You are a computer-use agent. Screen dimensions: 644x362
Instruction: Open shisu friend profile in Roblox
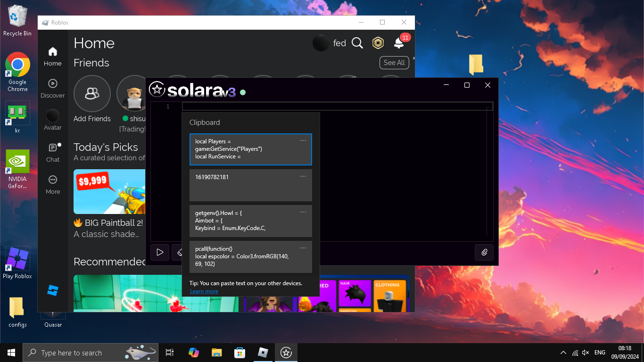[x=133, y=94]
